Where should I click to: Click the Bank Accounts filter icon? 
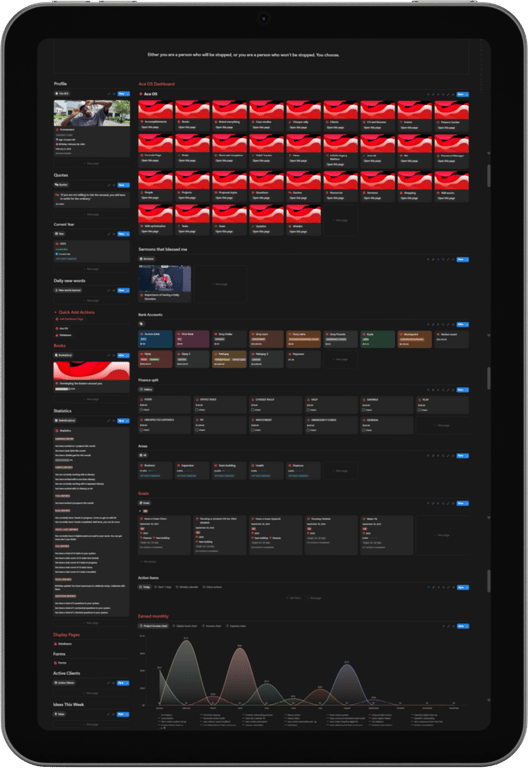coord(428,324)
